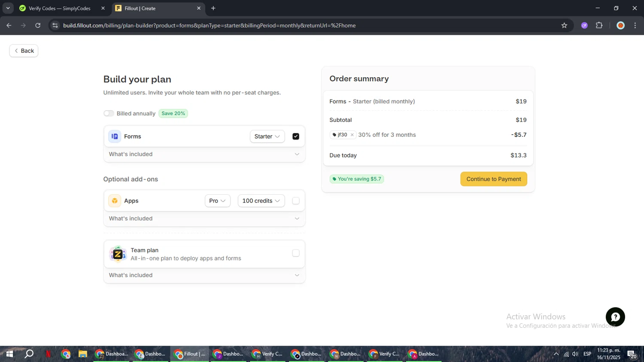
Task: Go forward in browser history
Action: pos(23,25)
